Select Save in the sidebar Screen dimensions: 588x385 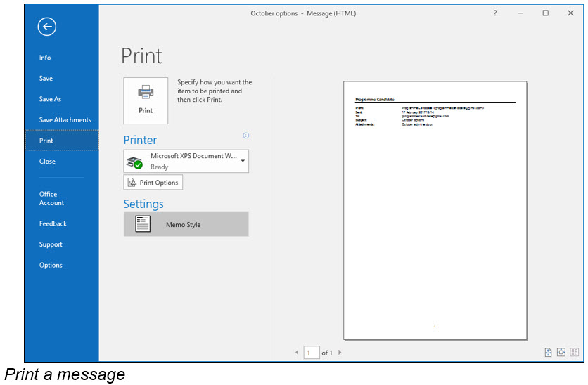pos(46,78)
